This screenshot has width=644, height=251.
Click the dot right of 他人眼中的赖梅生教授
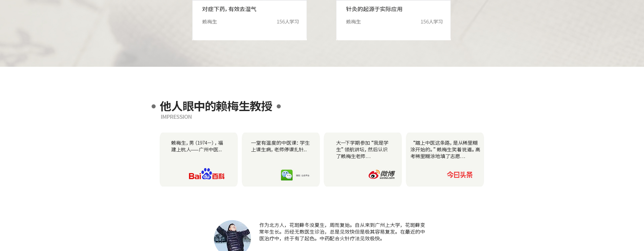point(278,106)
